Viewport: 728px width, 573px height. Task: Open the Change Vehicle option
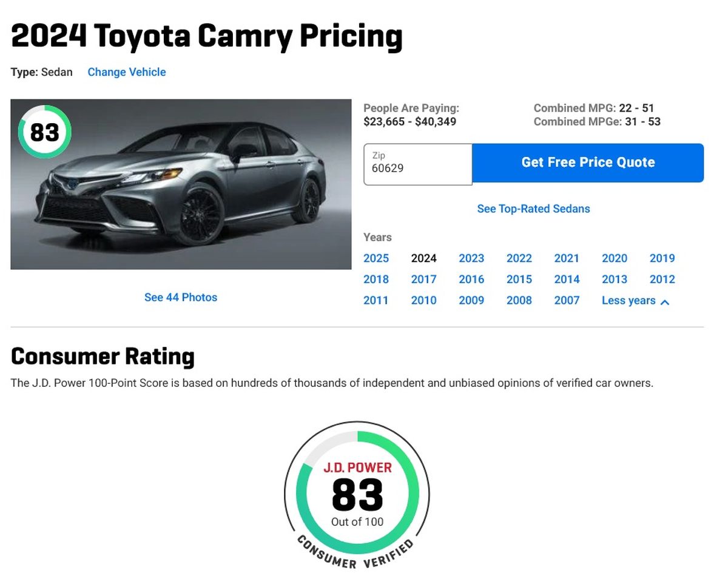pyautogui.click(x=126, y=72)
